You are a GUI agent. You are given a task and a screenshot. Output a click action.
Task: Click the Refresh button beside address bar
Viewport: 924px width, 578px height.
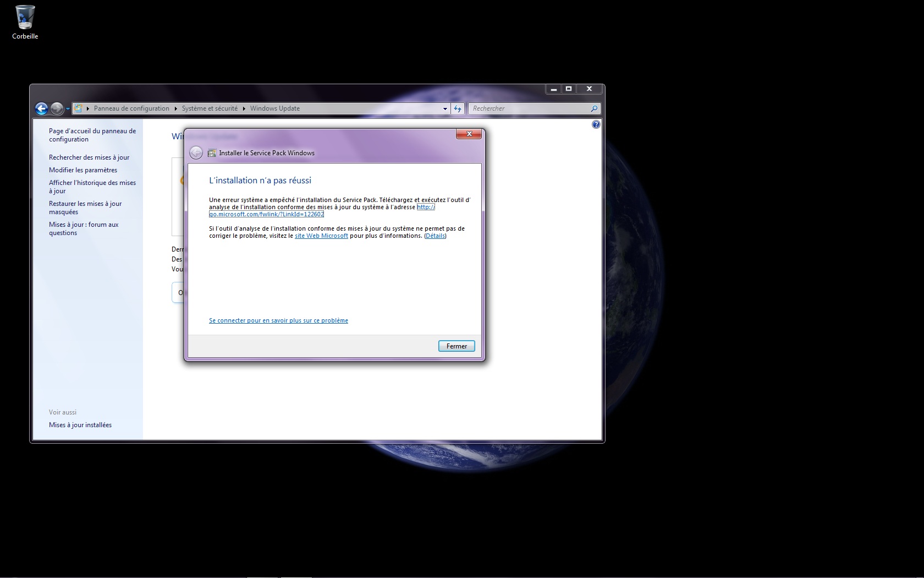coord(458,108)
